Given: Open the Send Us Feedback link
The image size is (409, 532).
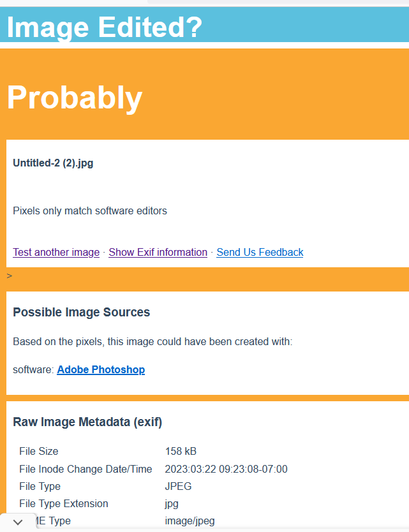Looking at the screenshot, I should pos(260,252).
